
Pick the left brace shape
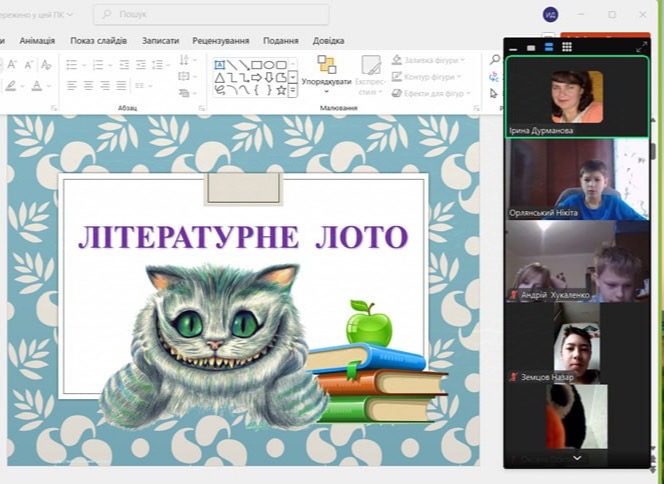257,90
